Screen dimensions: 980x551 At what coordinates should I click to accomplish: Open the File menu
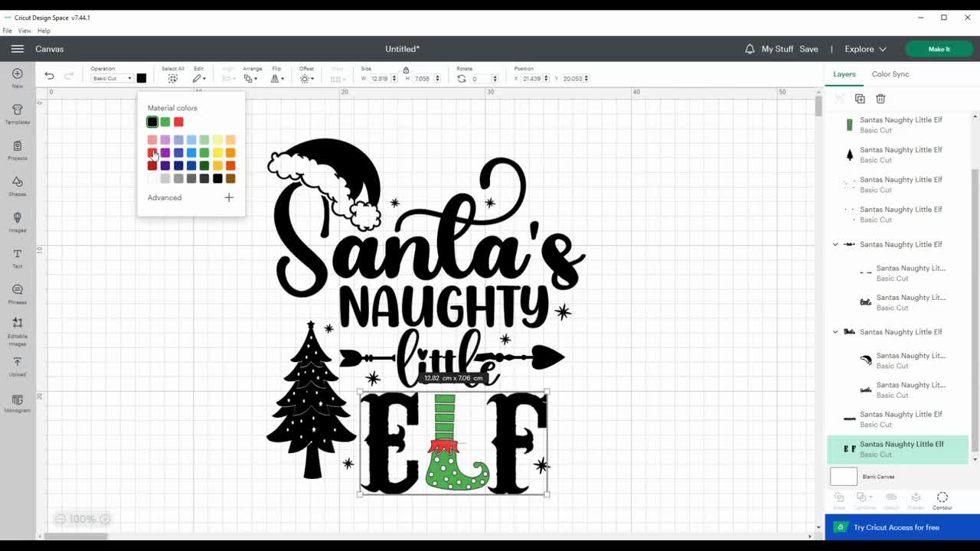tap(7, 31)
